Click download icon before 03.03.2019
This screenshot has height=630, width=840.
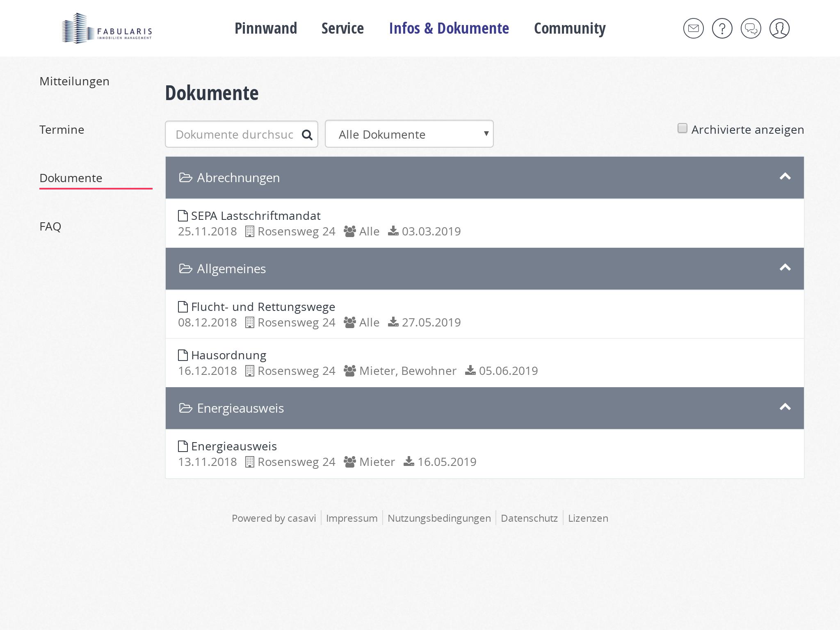click(x=393, y=231)
